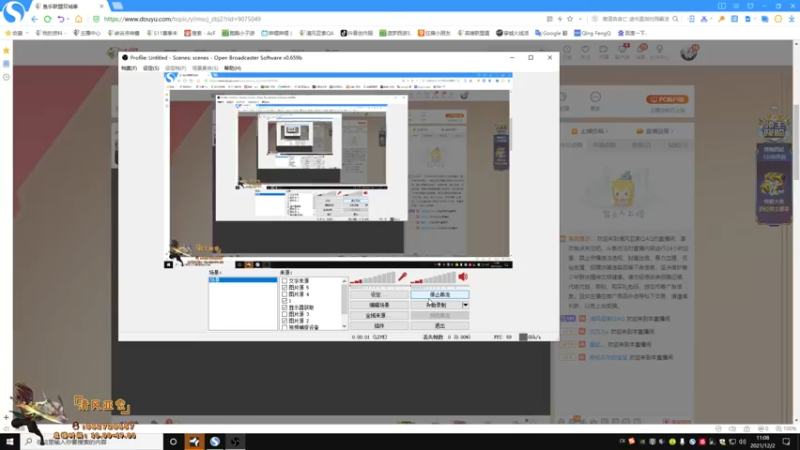Toggle the 图片源 3 source checkbox
Screen dimensions: 800x450
click(285, 314)
